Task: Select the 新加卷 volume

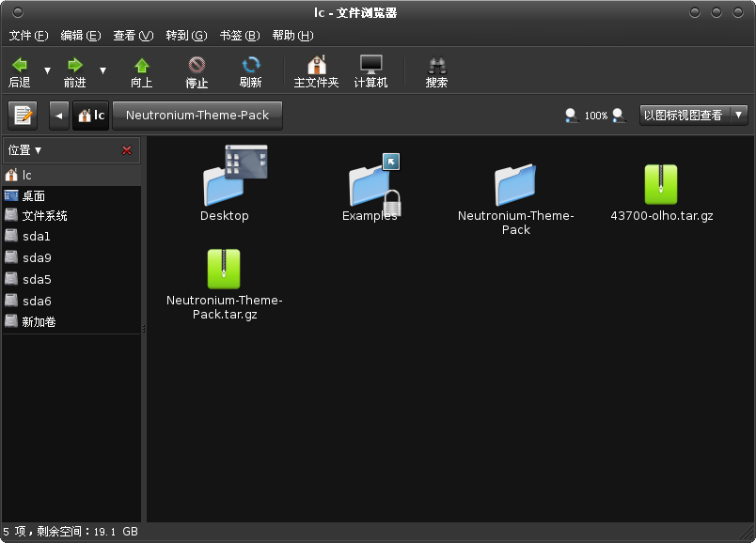Action: pos(71,322)
